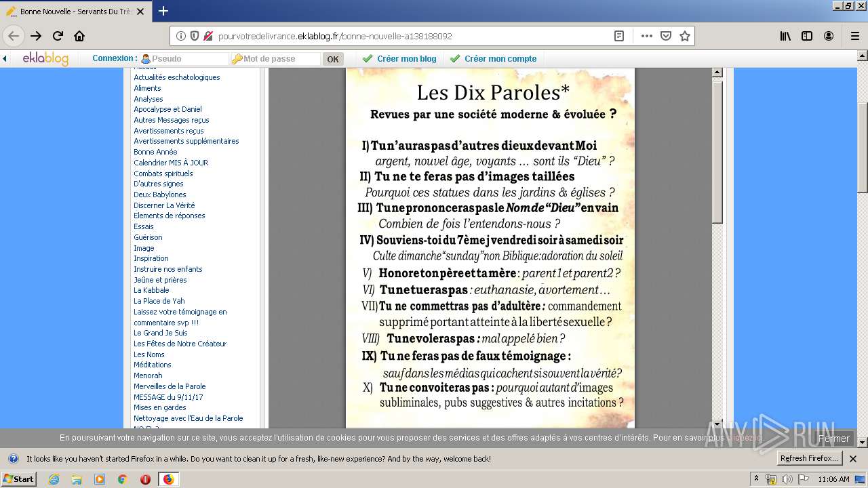
Task: Open Combats spirituels category
Action: coord(163,174)
